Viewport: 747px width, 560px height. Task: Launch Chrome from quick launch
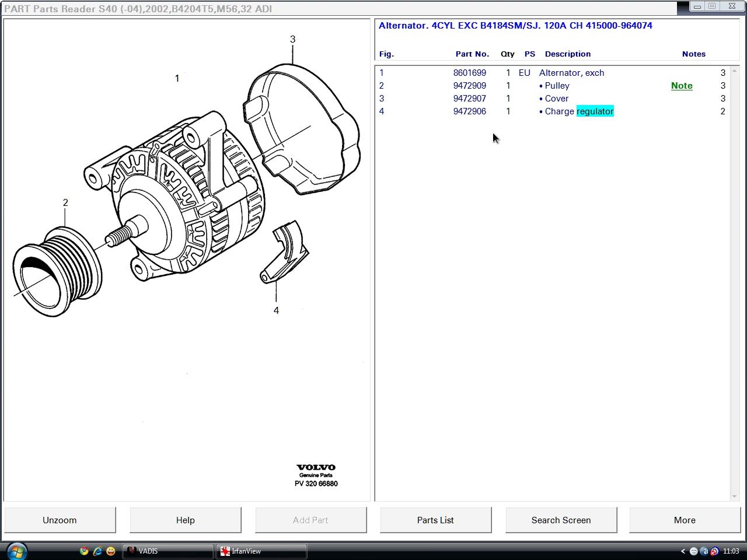coord(84,551)
